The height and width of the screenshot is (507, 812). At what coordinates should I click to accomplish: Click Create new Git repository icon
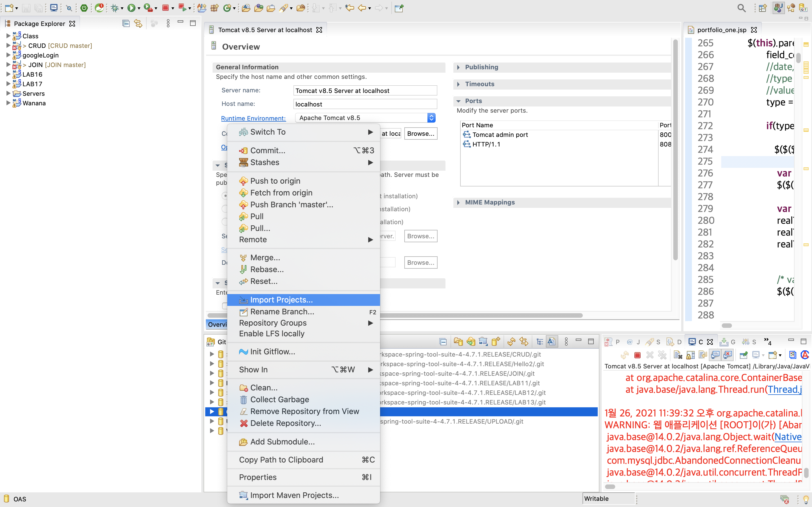point(495,342)
